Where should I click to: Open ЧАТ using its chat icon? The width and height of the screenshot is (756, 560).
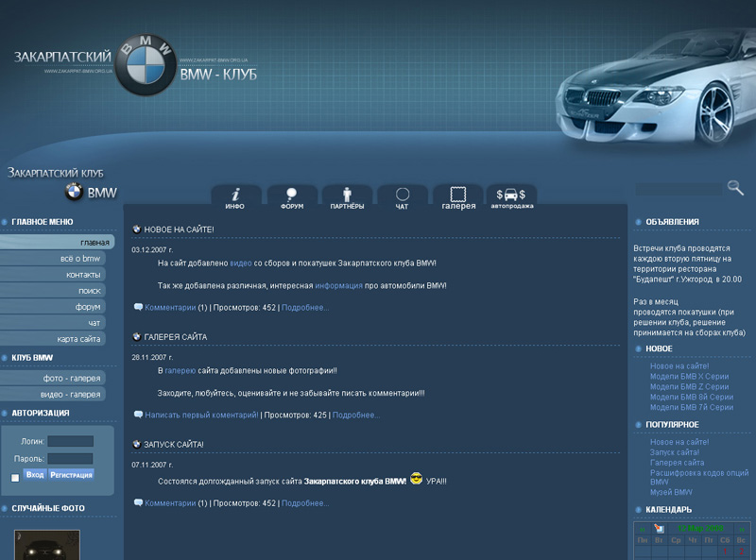401,192
